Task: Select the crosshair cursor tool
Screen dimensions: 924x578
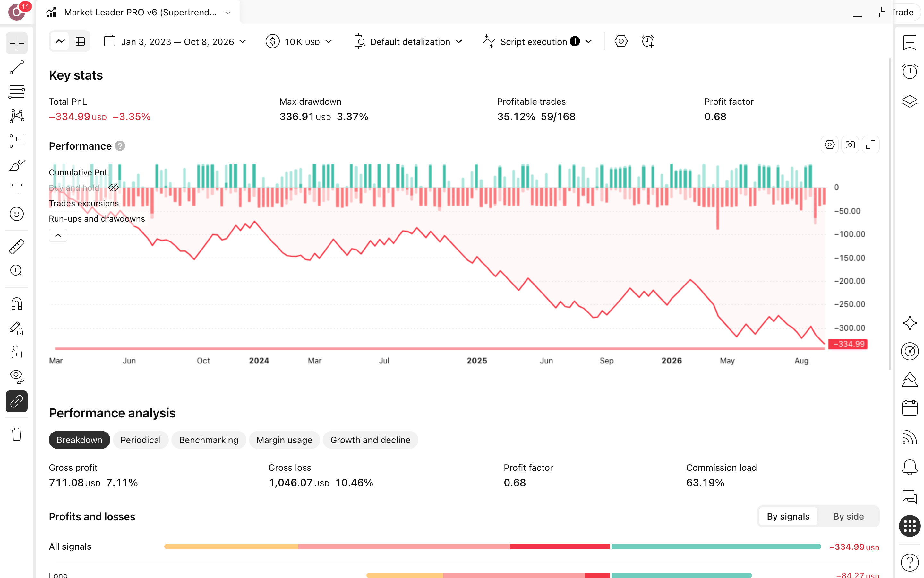Action: (16, 43)
